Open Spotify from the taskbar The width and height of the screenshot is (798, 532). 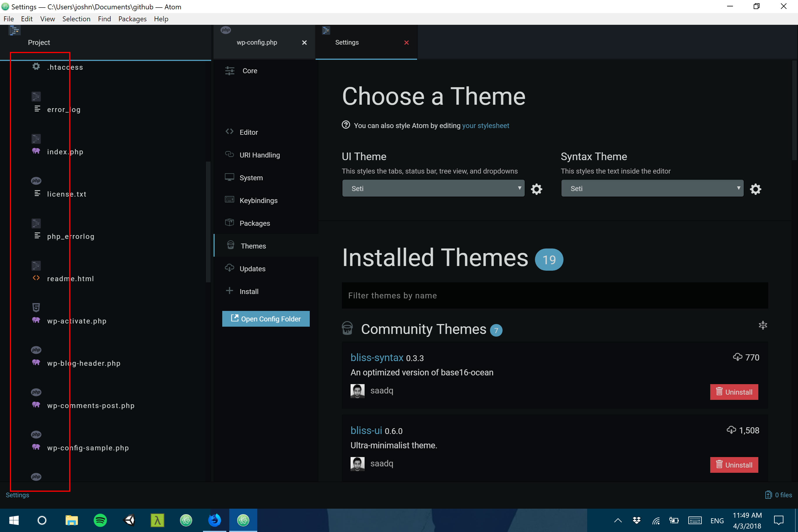click(x=100, y=520)
